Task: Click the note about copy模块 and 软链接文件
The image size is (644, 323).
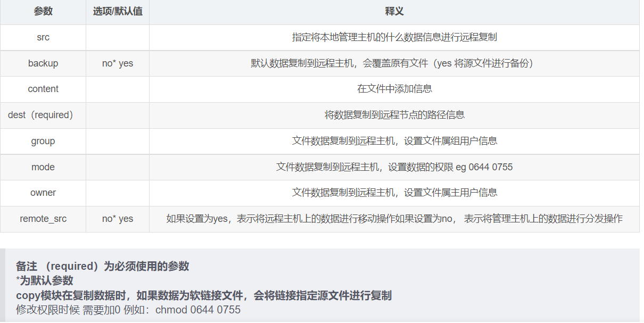Action: pos(204,295)
